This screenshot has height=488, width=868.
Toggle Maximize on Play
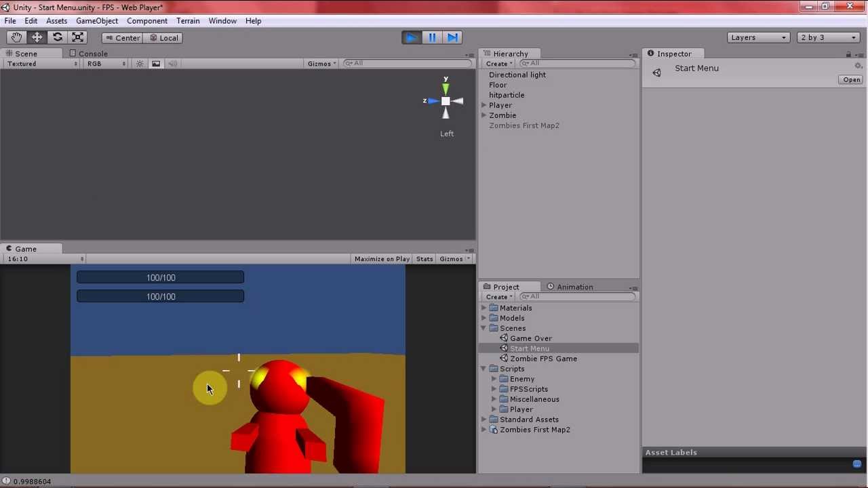tap(382, 259)
